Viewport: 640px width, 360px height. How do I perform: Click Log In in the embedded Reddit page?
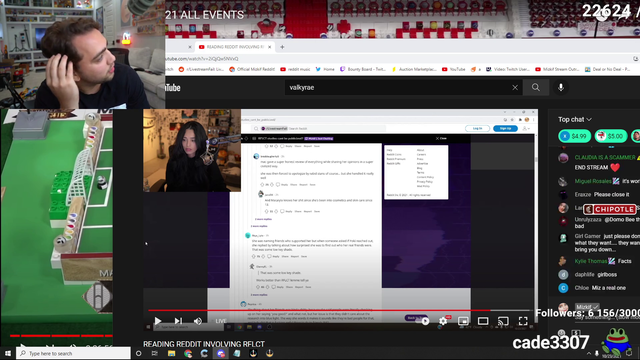[x=478, y=128]
